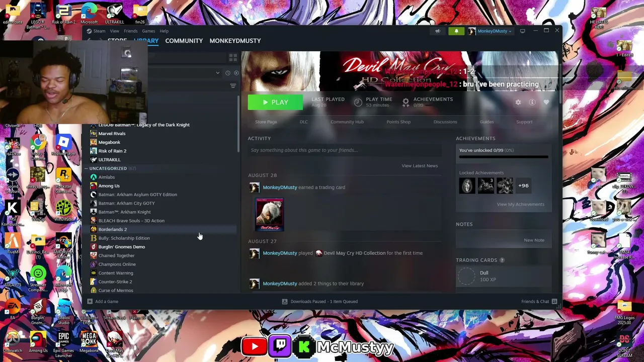Click the green PLAY button
The width and height of the screenshot is (644, 362).
(275, 103)
